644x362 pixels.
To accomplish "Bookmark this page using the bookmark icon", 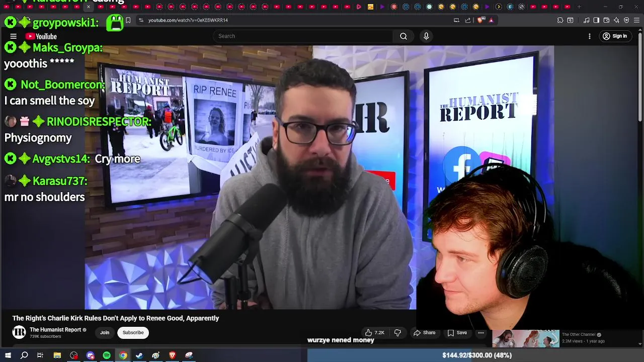I will tap(128, 20).
